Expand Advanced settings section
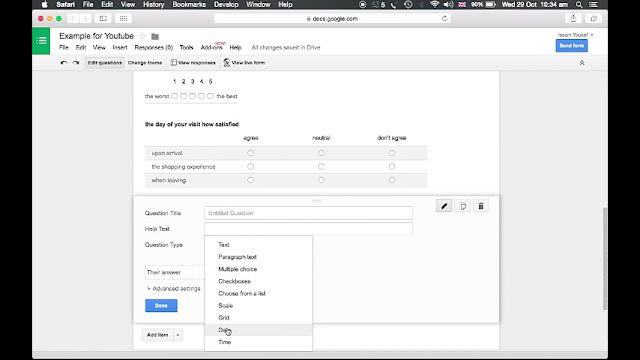Screen dimensions: 640x360 click(x=174, y=289)
